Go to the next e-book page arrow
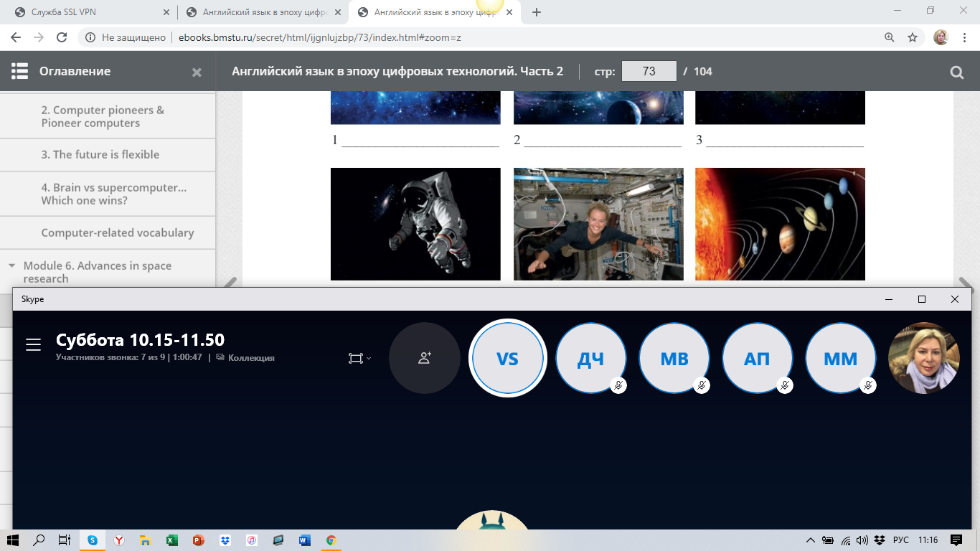This screenshot has height=551, width=980. tap(964, 283)
